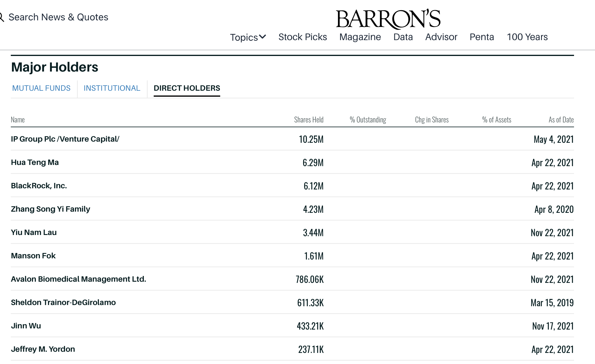Open the Advisor nav link
The height and width of the screenshot is (364, 595).
(441, 37)
